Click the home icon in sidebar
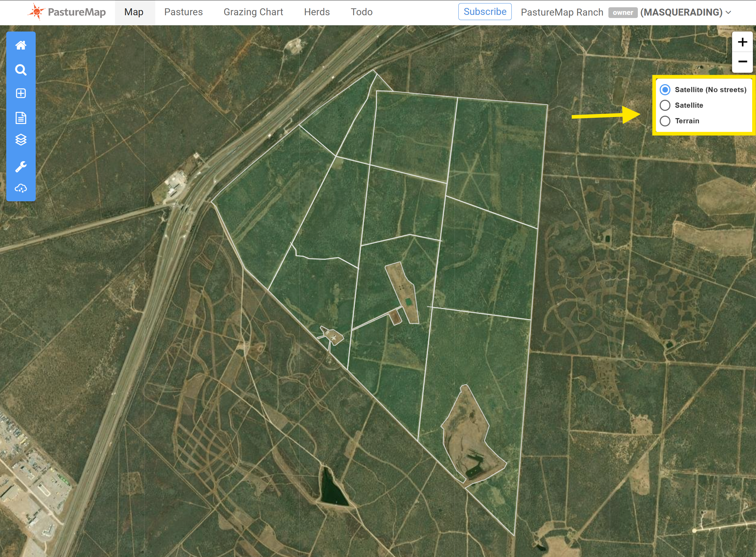Viewport: 756px width, 557px height. (21, 45)
